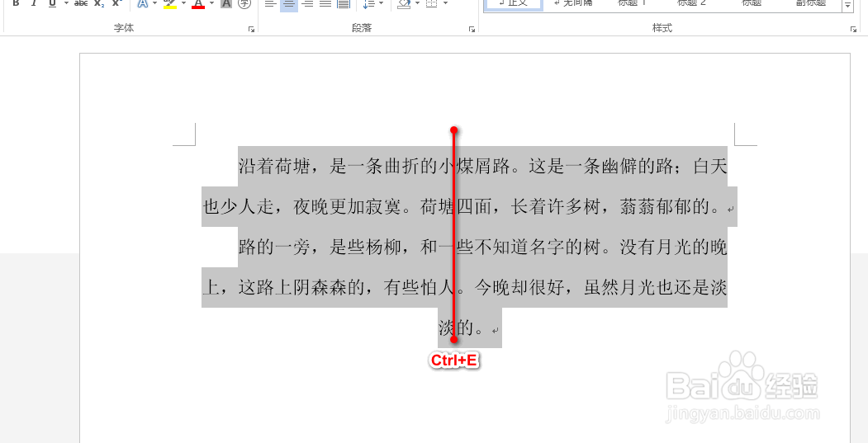Apply red font color
The image size is (868, 443).
198,3
